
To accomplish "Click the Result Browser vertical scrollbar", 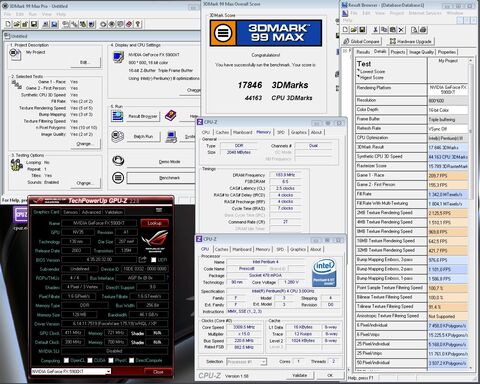I will coord(471,213).
